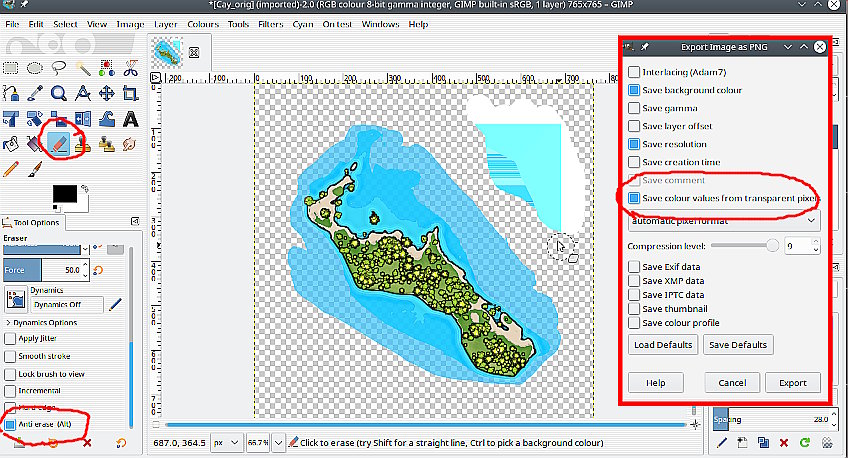The image size is (848, 458).
Task: Click the edit dynamics pencil icon
Action: 115,304
